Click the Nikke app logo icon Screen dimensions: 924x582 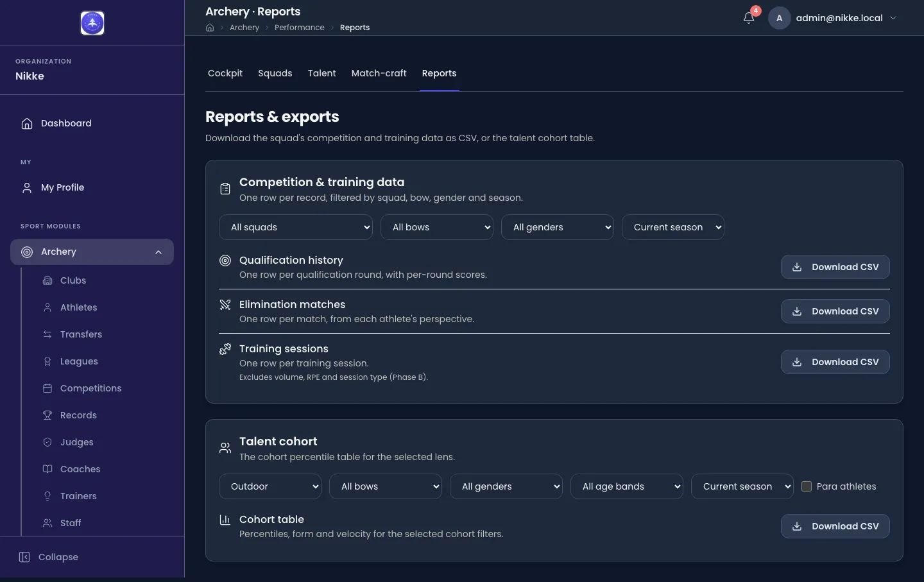[x=92, y=23]
